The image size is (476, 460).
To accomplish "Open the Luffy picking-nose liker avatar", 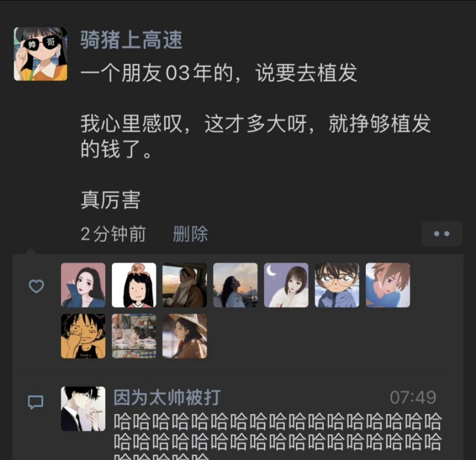I will coord(83,336).
